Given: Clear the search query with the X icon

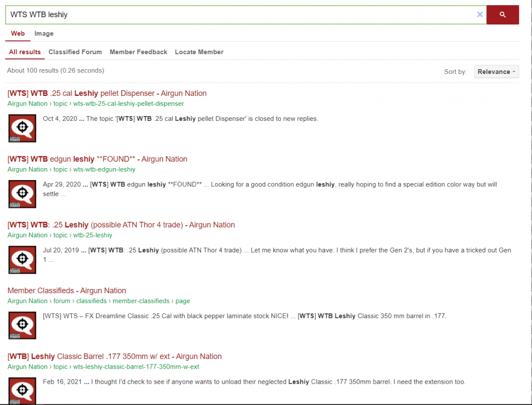Looking at the screenshot, I should pyautogui.click(x=480, y=15).
